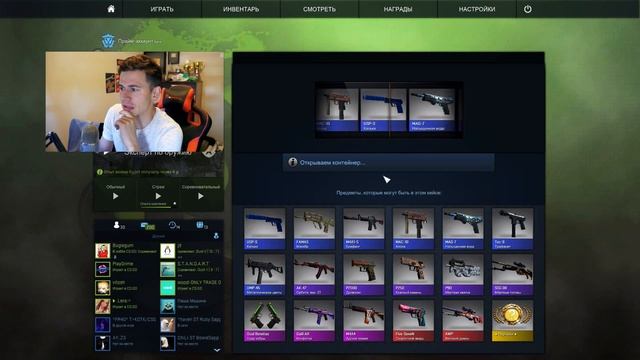Viewport: 640px width, 360px height.
Task: Click the info icon beside Открываем контейнер
Action: pos(293,162)
